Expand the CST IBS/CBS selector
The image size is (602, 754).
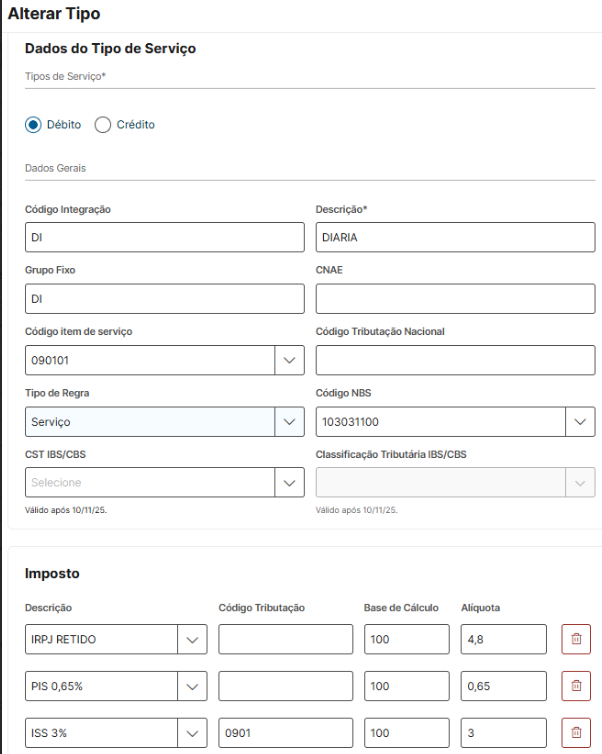(x=289, y=482)
